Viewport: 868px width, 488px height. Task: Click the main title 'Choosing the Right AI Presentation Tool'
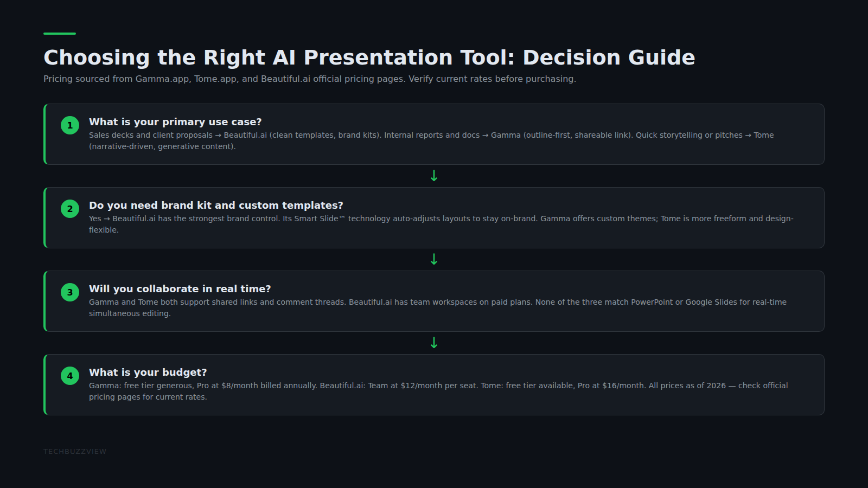(279, 57)
